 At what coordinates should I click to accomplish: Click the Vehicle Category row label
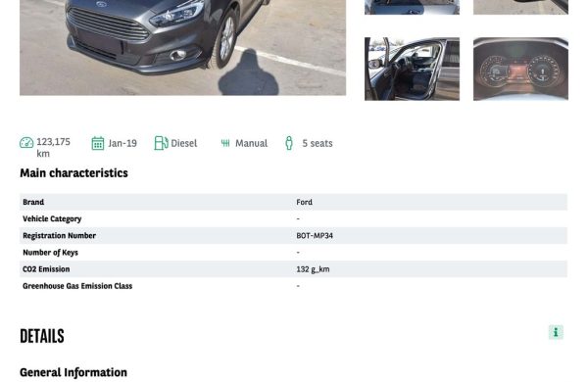tap(52, 219)
